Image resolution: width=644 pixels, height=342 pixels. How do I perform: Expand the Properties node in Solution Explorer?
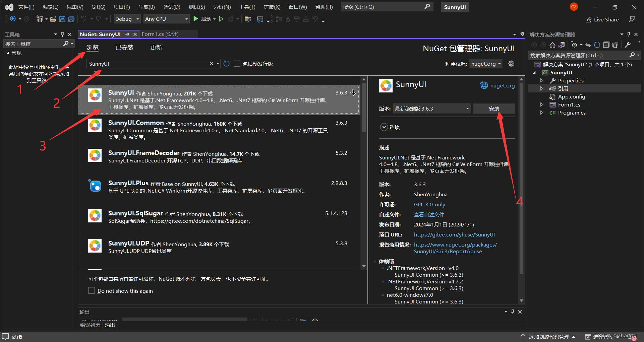541,80
